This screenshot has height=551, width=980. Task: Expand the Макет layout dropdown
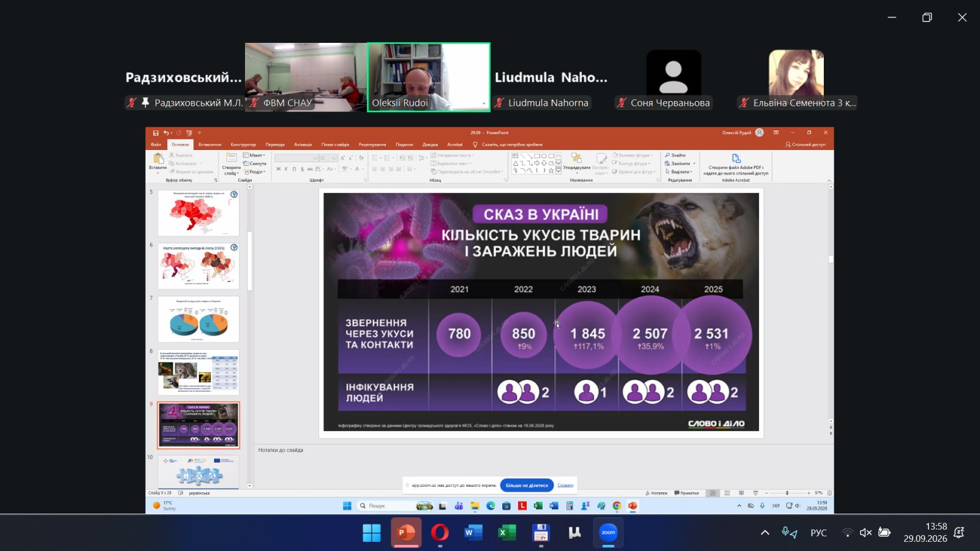pyautogui.click(x=254, y=156)
